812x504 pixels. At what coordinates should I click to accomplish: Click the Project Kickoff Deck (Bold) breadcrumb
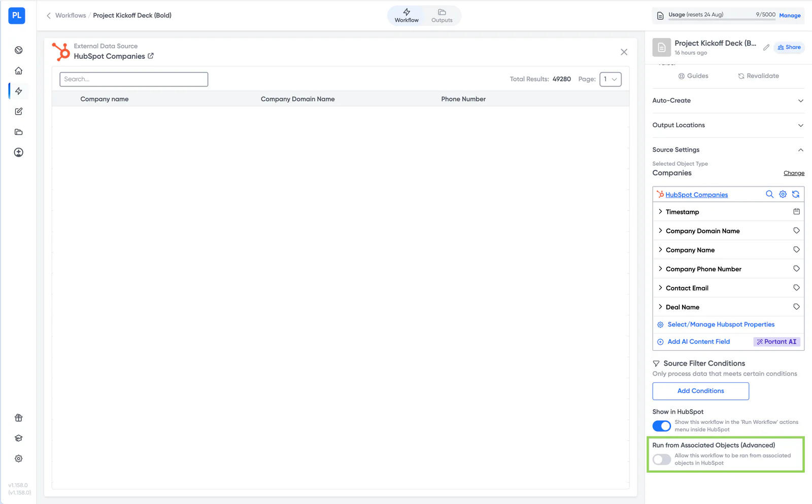[x=132, y=16]
